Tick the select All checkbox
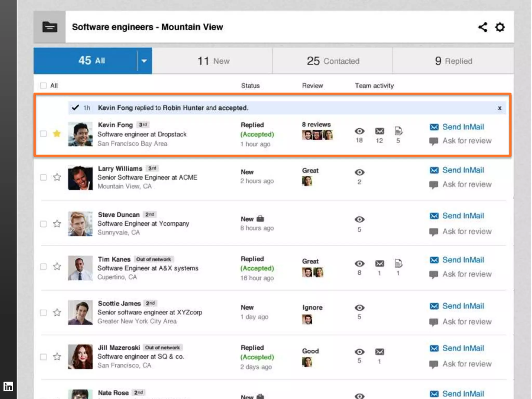The width and height of the screenshot is (532, 399). click(43, 86)
